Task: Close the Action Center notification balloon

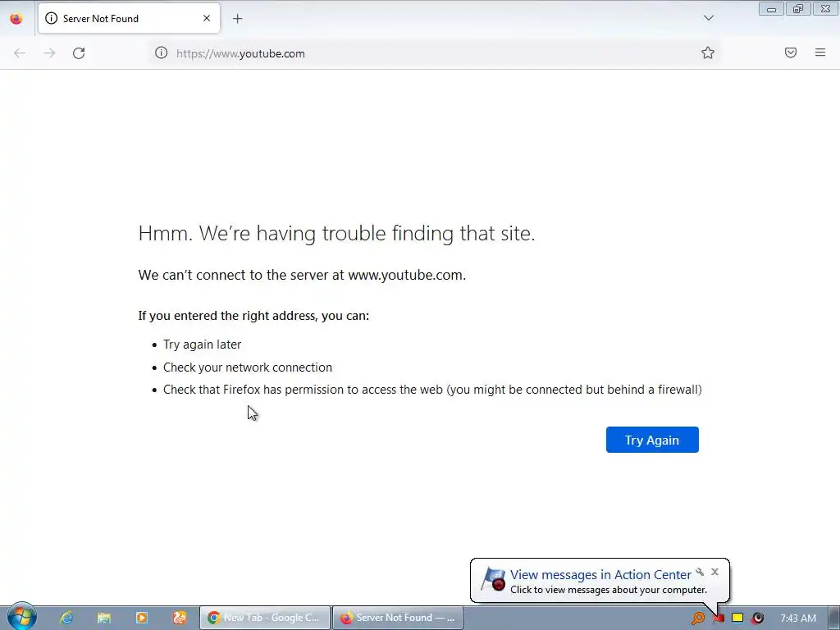Action: click(x=714, y=572)
